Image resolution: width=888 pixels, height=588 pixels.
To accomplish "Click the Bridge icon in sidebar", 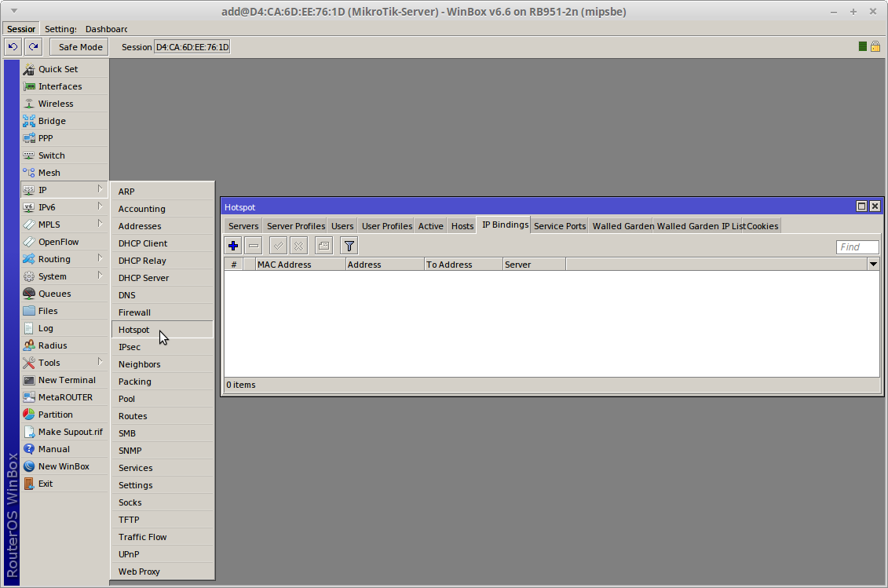I will click(29, 121).
